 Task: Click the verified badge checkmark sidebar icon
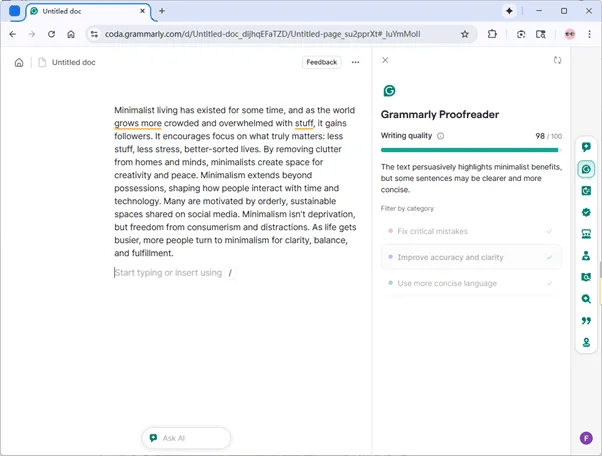[586, 212]
